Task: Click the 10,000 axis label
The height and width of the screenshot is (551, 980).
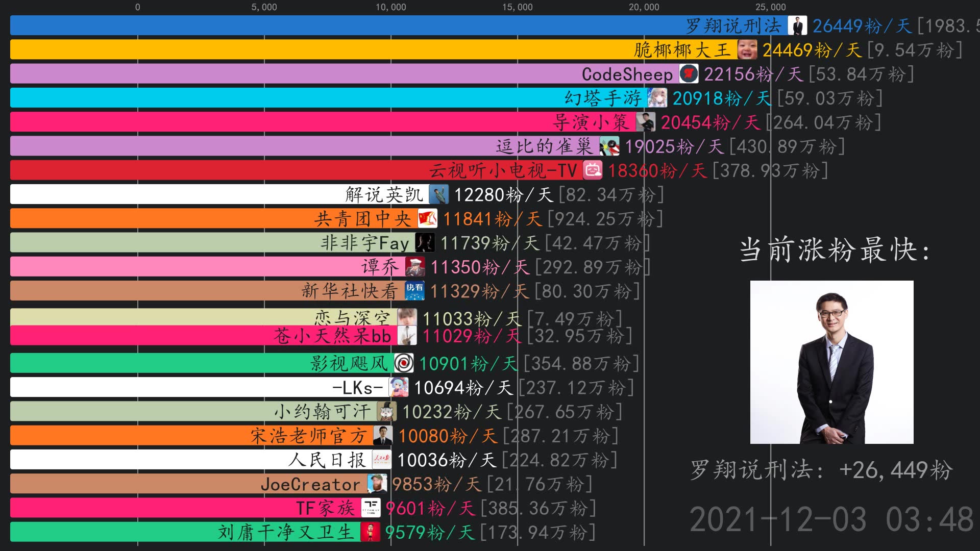Action: point(390,7)
